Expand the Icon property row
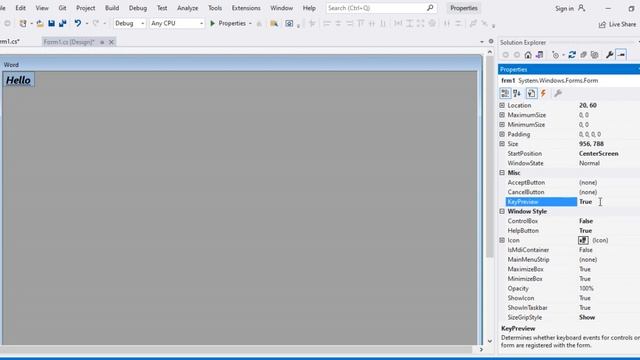Viewport: 640px width, 360px height. click(502, 240)
